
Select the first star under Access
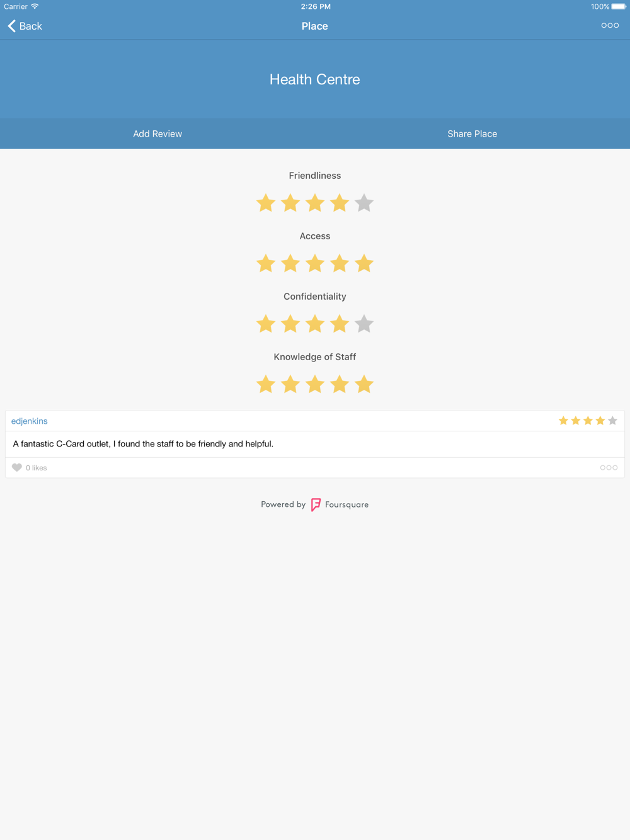266,263
